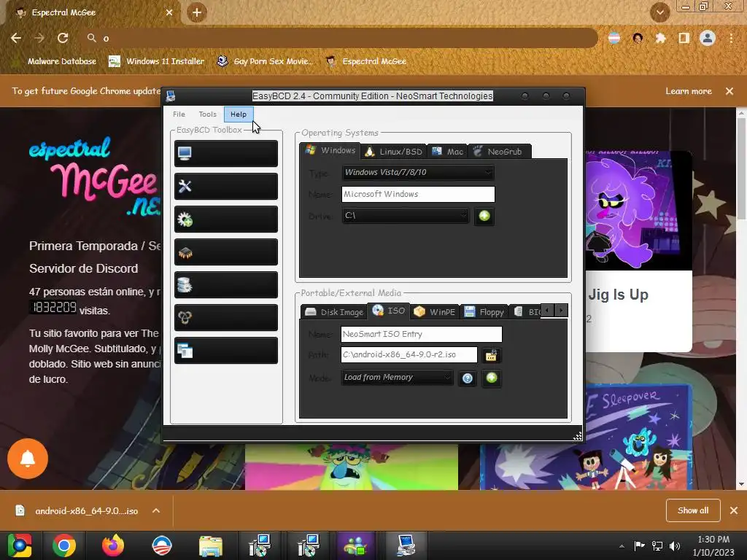Go back in Chrome
The height and width of the screenshot is (560, 747).
(16, 38)
